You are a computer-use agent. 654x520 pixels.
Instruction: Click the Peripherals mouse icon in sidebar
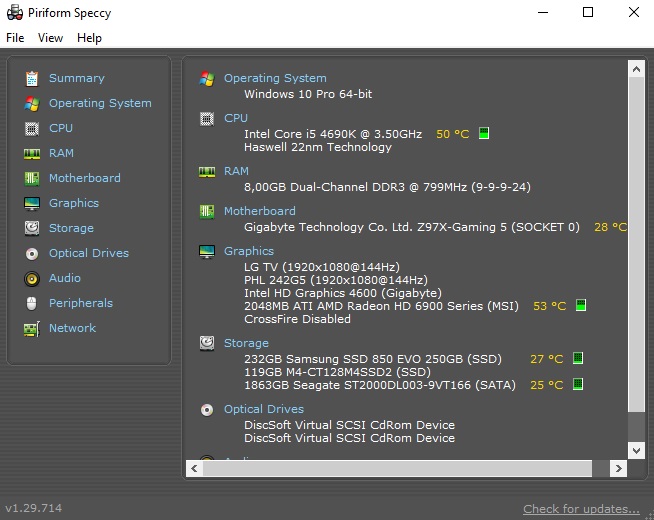(x=31, y=303)
